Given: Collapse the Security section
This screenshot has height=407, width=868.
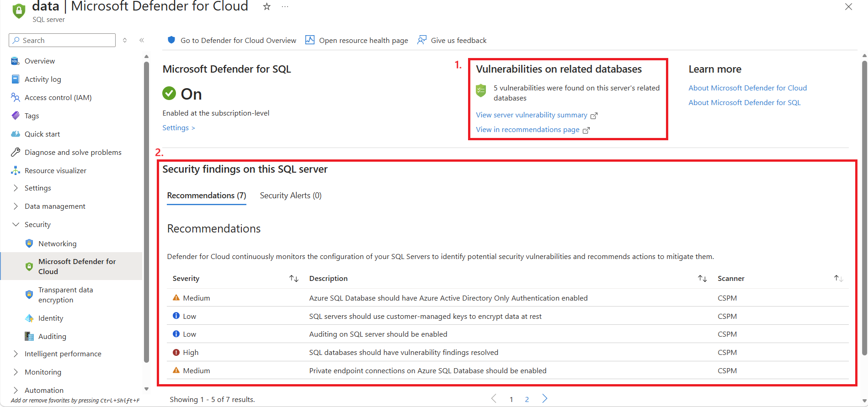Looking at the screenshot, I should click(16, 225).
